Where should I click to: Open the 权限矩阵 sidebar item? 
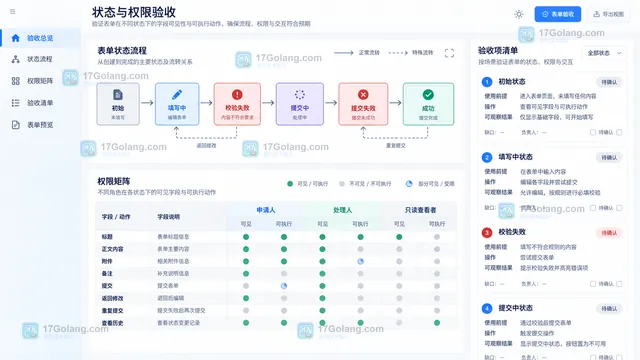40,81
